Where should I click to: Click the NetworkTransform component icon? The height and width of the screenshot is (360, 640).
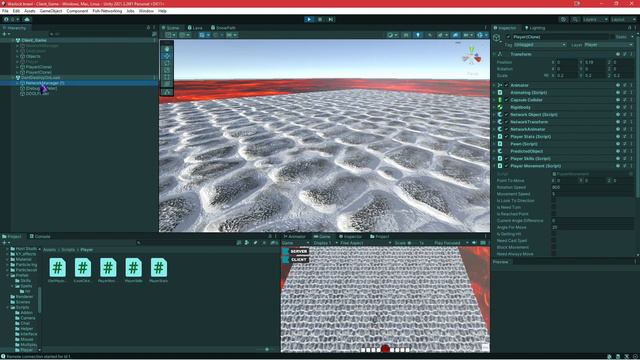point(500,122)
